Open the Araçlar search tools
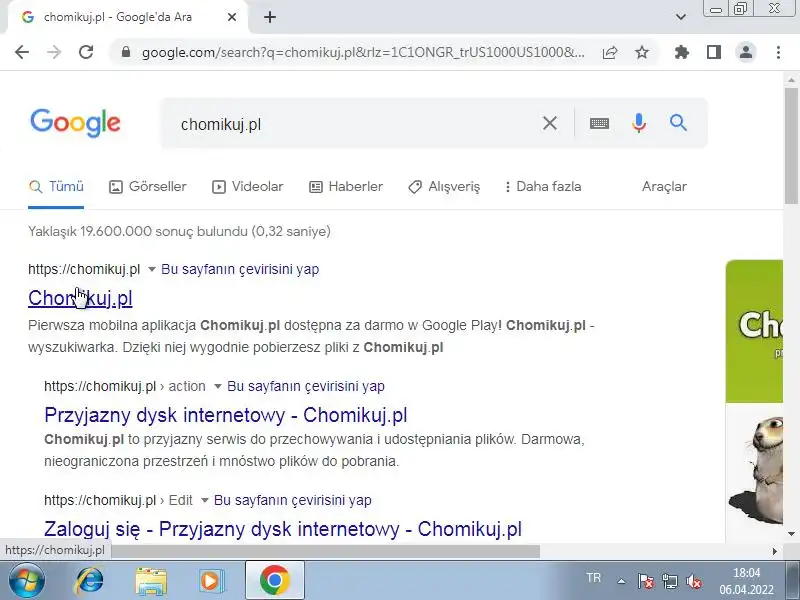Viewport: 800px width, 600px height. point(664,187)
